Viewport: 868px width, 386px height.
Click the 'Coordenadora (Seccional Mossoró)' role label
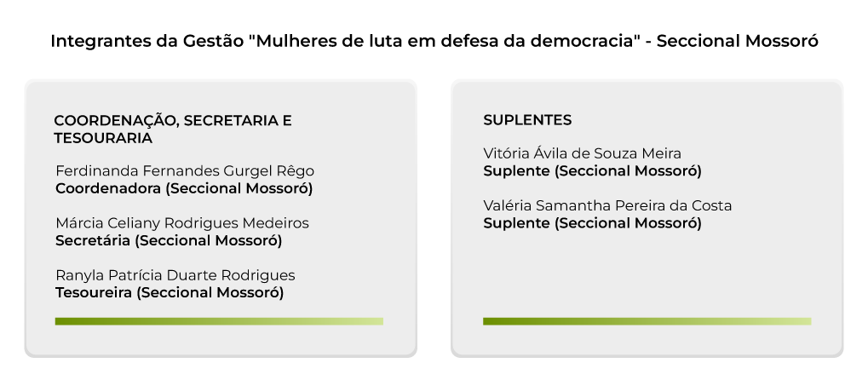click(184, 188)
